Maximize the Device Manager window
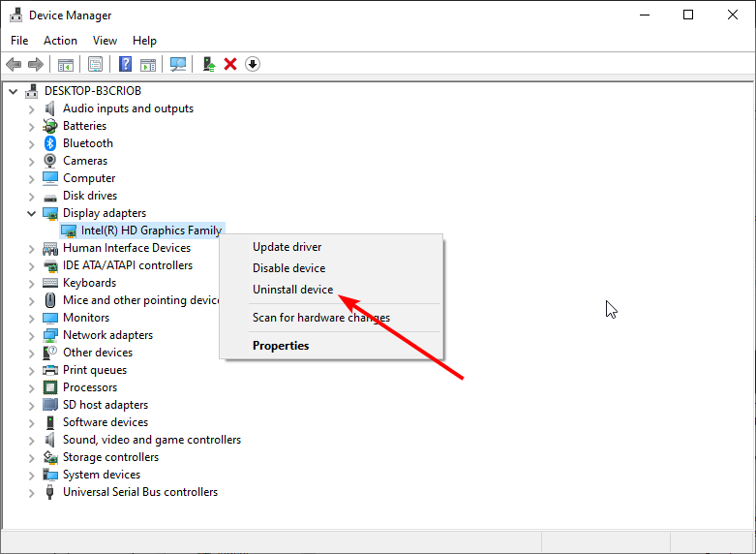 coord(688,15)
